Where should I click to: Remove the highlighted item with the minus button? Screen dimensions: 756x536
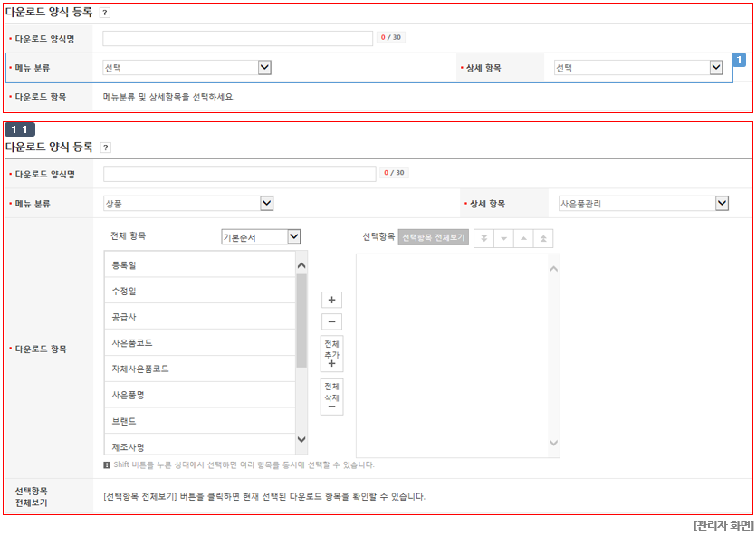pyautogui.click(x=331, y=321)
